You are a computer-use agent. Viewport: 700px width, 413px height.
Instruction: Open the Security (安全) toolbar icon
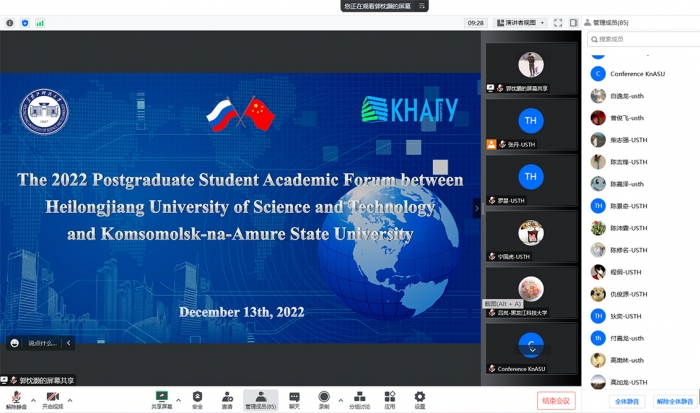click(x=197, y=399)
